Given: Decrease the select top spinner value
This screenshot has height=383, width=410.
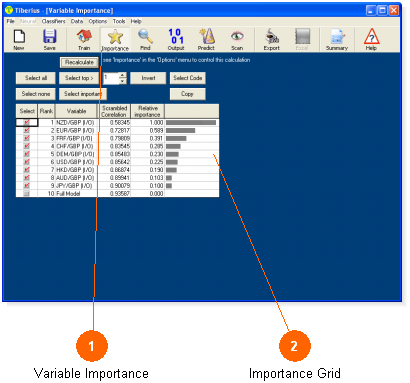Looking at the screenshot, I should 123,81.
